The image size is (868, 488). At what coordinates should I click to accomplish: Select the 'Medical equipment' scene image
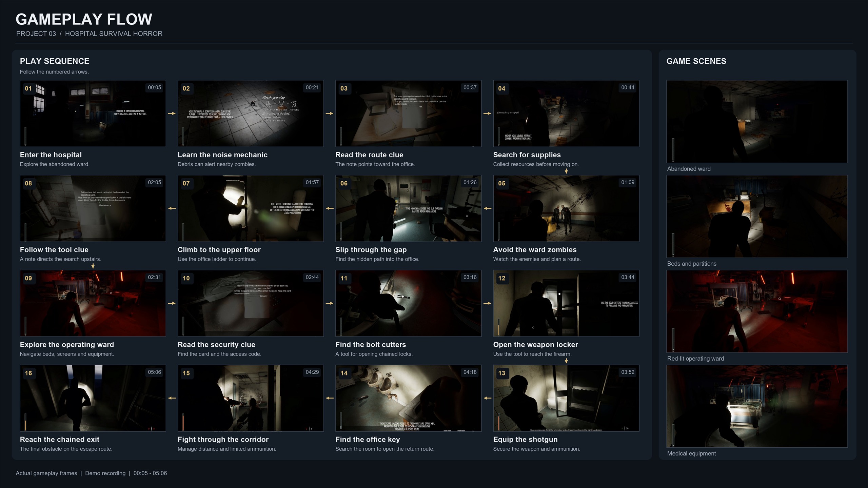point(757,406)
